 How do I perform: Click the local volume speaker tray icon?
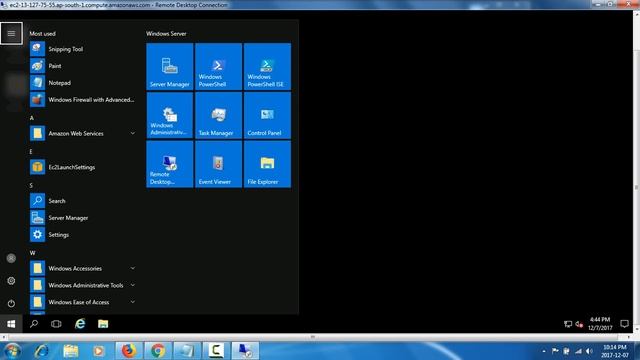click(589, 351)
